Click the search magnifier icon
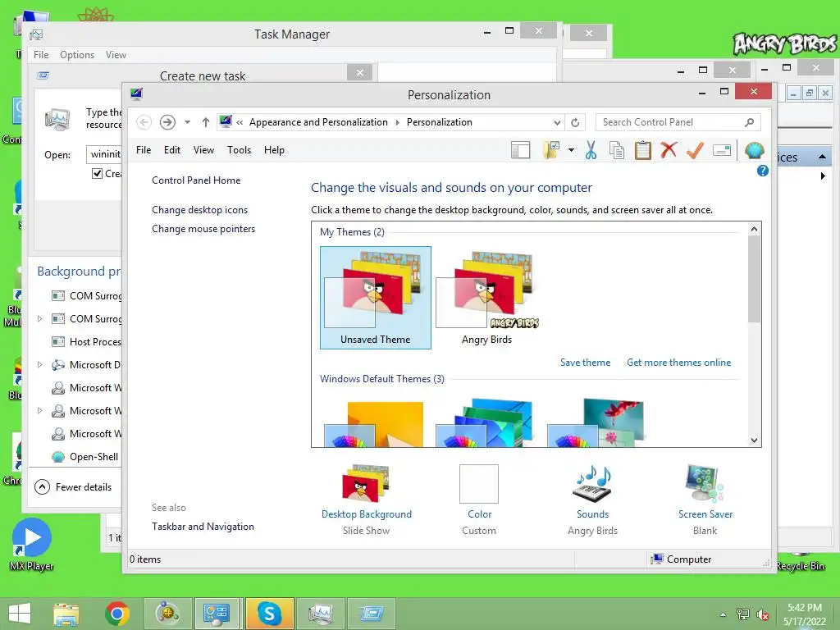Screen dimensions: 840x630 (750, 122)
